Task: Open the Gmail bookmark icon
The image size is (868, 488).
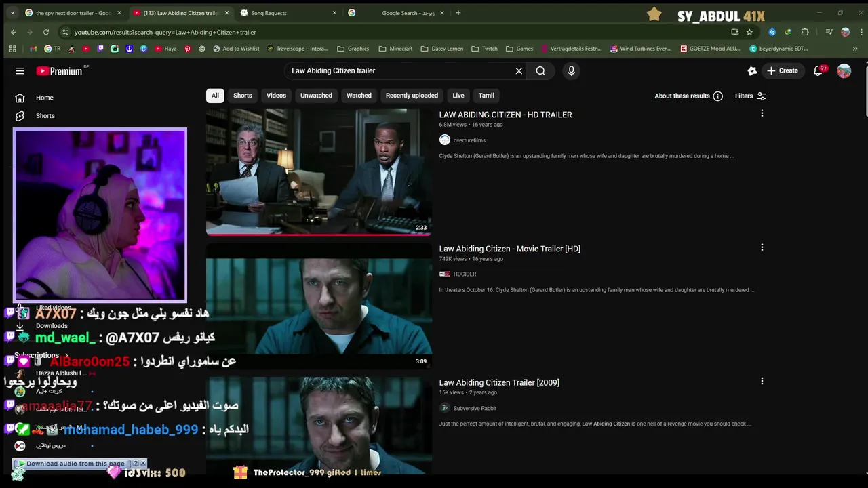Action: tap(33, 49)
